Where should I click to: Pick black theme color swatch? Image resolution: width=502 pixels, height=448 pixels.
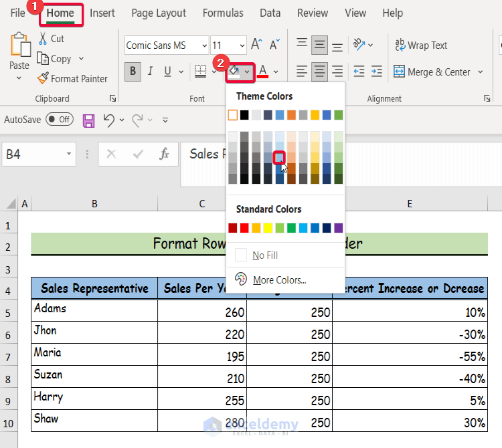coord(244,115)
